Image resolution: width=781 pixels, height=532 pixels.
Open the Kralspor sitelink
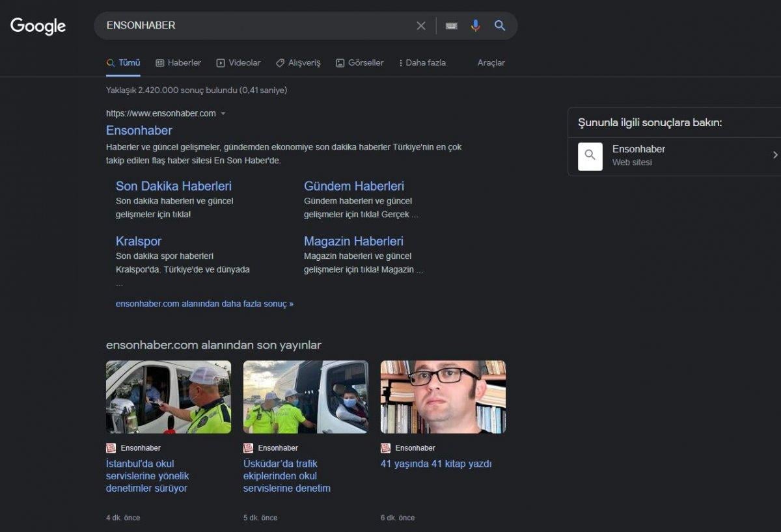(x=138, y=241)
